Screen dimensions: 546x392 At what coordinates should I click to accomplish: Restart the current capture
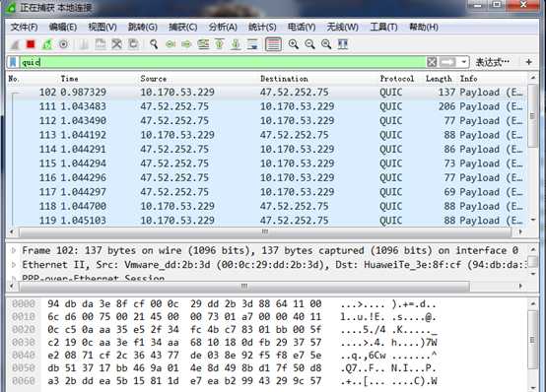pos(47,44)
